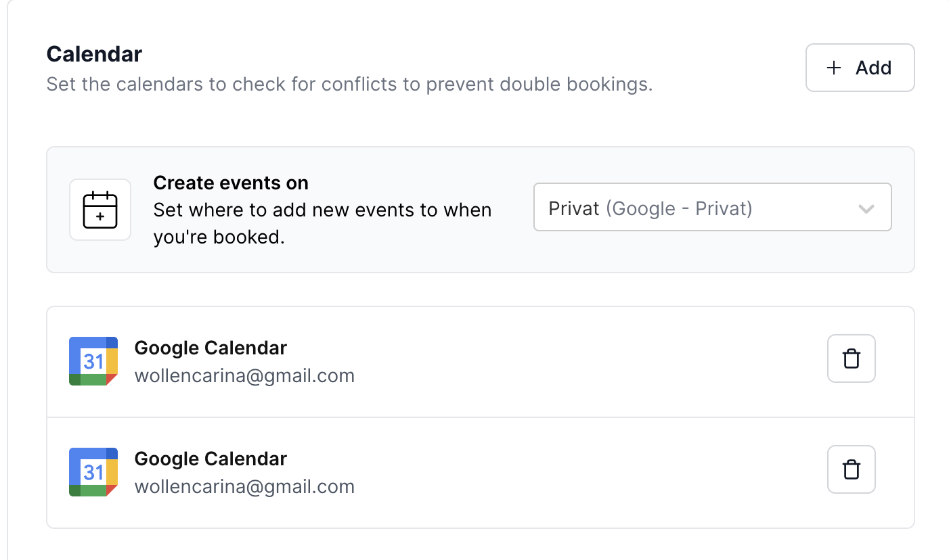Click the first Google Calendar logo icon
This screenshot has height=560, width=949.
pyautogui.click(x=93, y=361)
